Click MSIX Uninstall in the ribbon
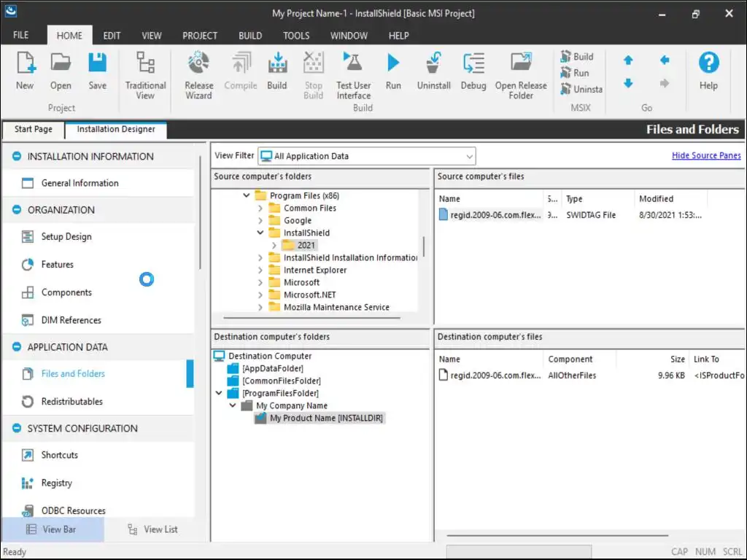Viewport: 747px width, 560px height. [x=581, y=89]
